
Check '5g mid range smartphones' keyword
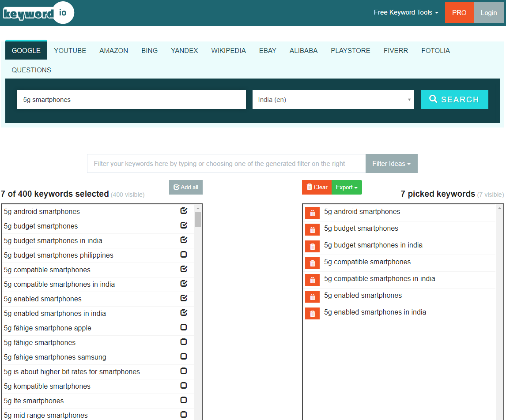pyautogui.click(x=184, y=415)
